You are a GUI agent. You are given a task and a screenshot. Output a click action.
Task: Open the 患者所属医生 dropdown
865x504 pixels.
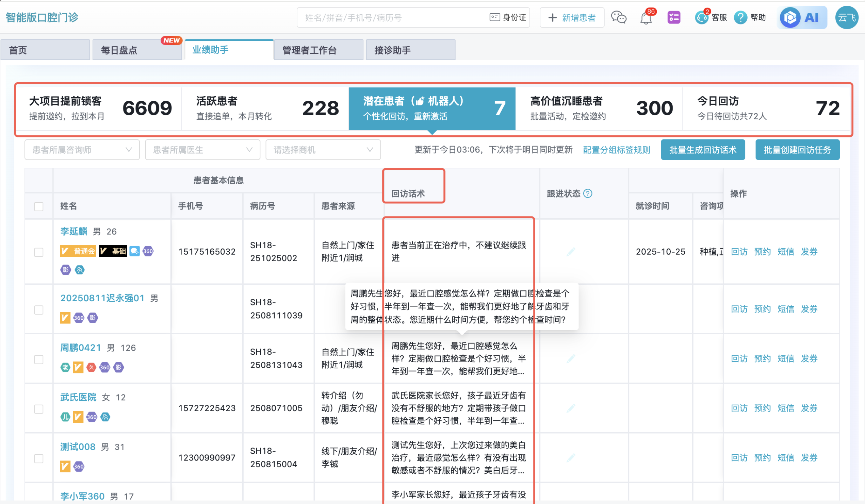(202, 150)
